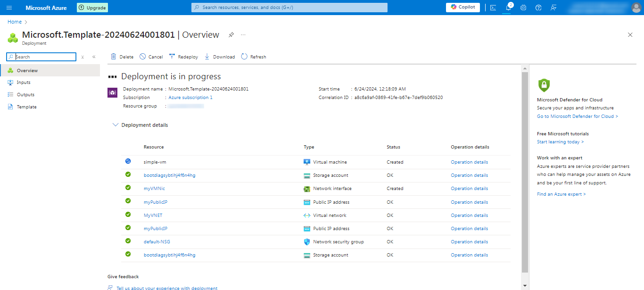
Task: Open the notifications bell icon
Action: click(x=508, y=8)
